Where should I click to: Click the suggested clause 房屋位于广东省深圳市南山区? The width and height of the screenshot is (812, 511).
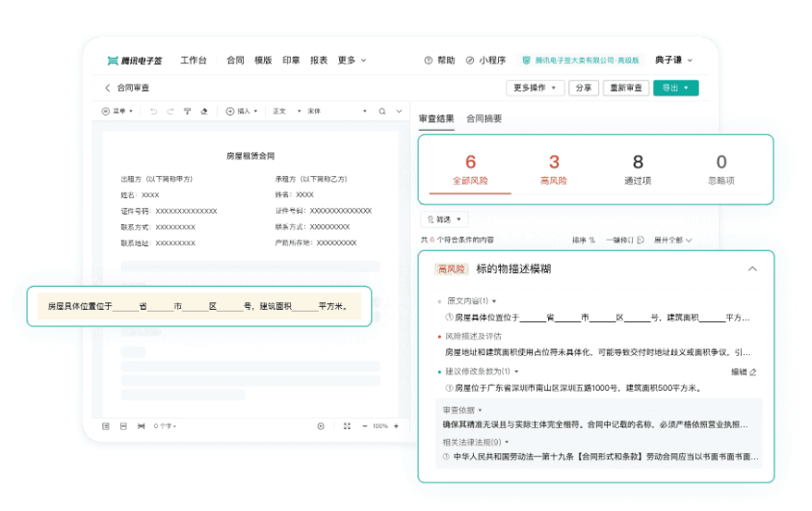pos(574,388)
